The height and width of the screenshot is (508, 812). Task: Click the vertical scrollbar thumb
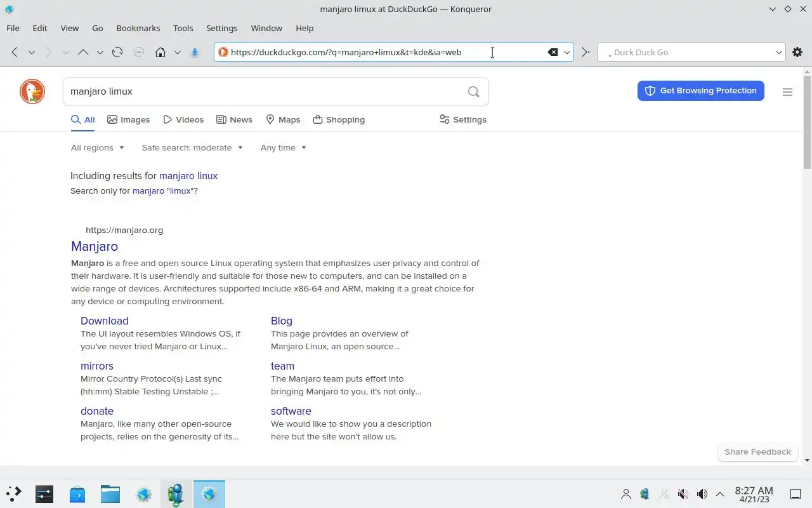coord(807,122)
